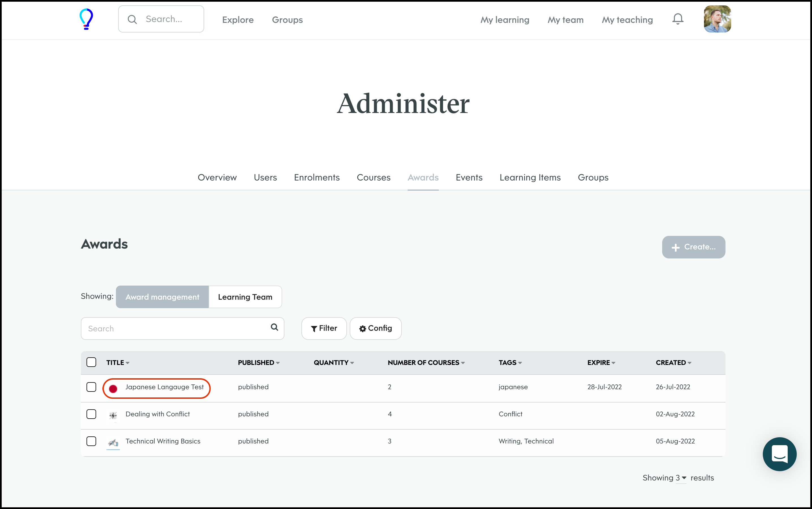Viewport: 812px width, 509px height.
Task: Tick the Japanese Langauge Test row checkbox
Action: [x=91, y=387]
